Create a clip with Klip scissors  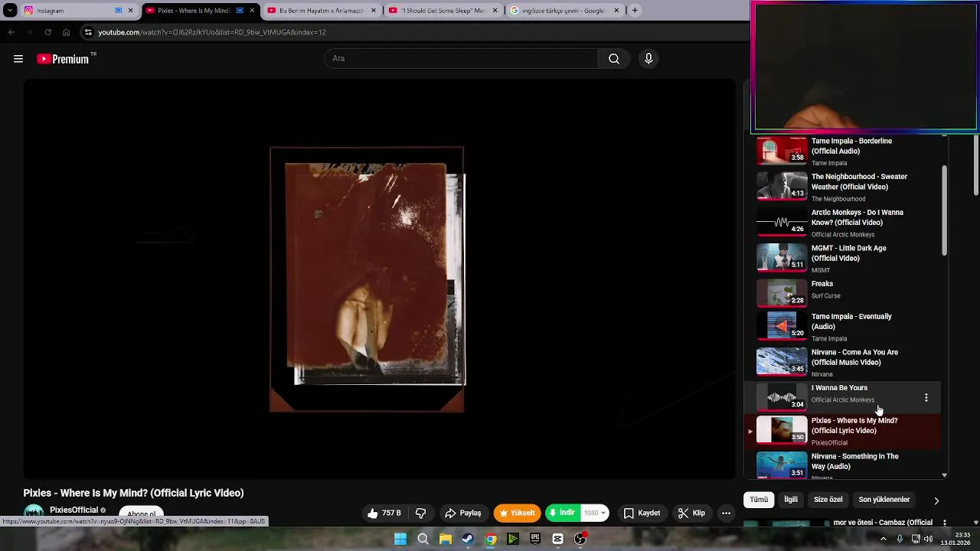tap(692, 513)
